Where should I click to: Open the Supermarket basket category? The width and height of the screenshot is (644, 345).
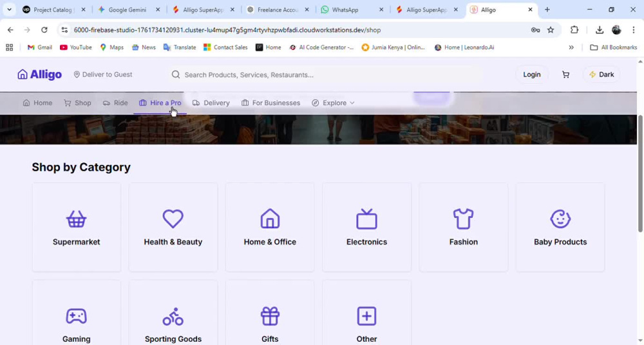pos(77,228)
